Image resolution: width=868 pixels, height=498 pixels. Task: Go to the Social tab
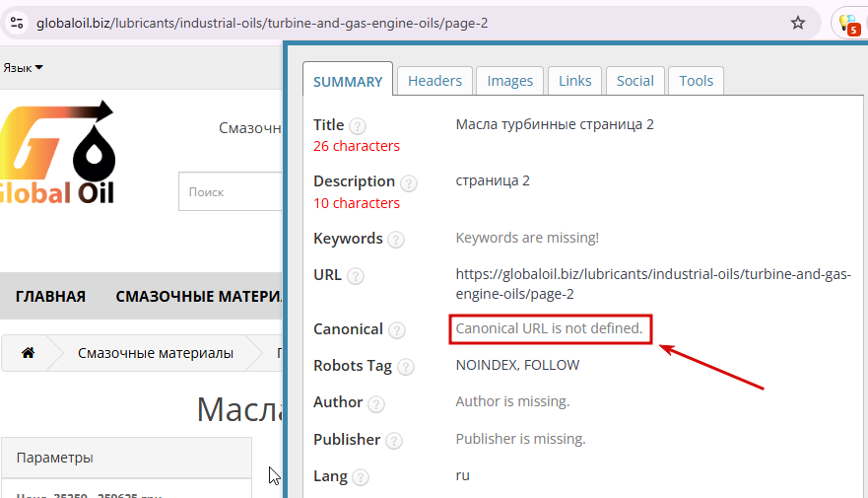[634, 81]
